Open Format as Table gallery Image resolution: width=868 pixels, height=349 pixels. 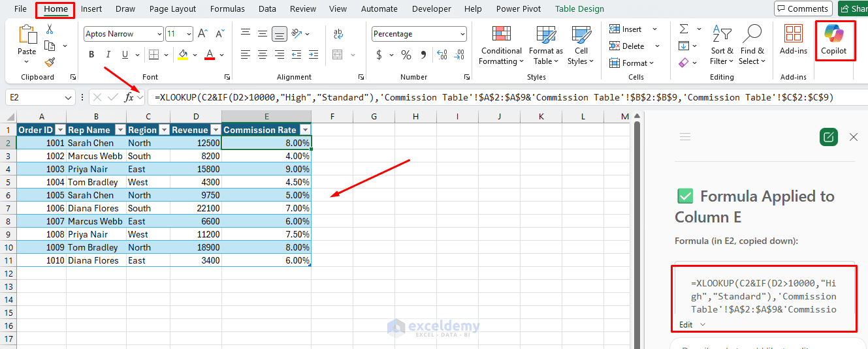pyautogui.click(x=545, y=46)
